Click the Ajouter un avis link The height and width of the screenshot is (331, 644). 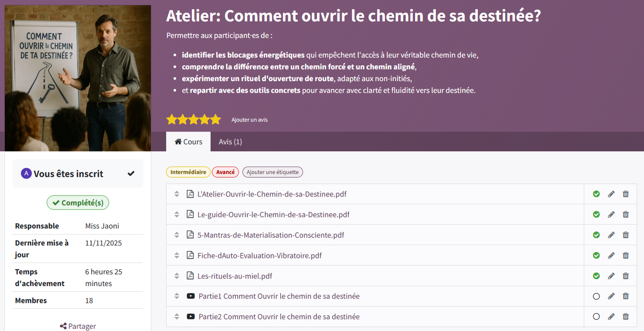[250, 119]
